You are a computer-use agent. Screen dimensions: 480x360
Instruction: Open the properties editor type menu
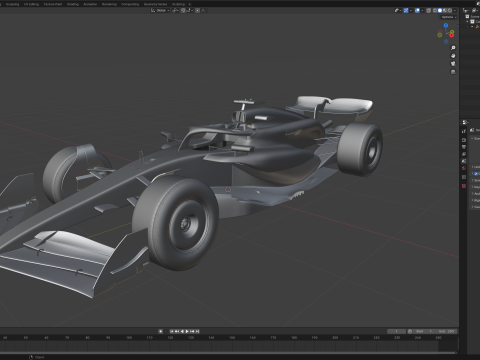[x=466, y=122]
